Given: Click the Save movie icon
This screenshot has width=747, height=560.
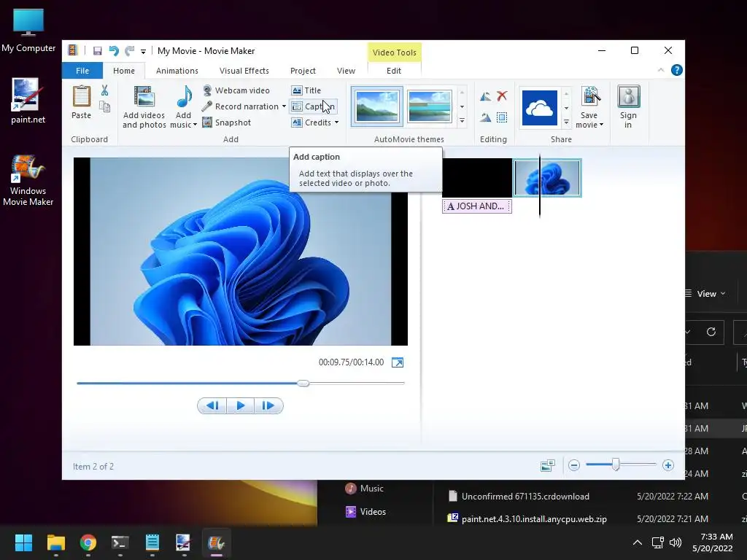Looking at the screenshot, I should 589,97.
